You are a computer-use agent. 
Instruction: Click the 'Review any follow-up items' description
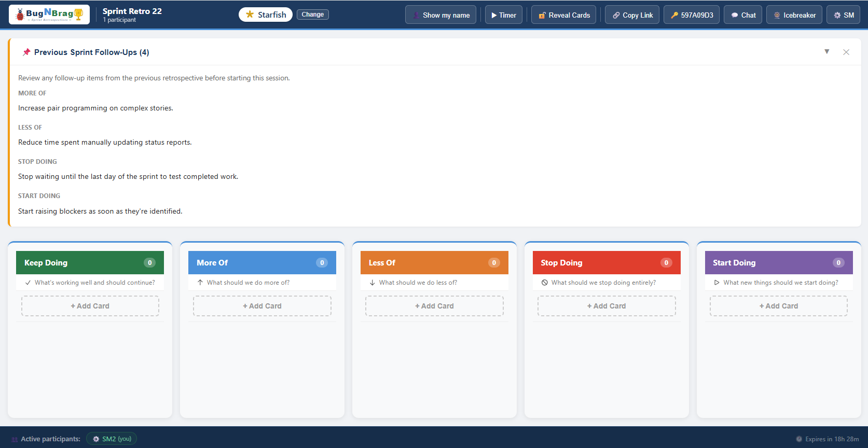(154, 78)
